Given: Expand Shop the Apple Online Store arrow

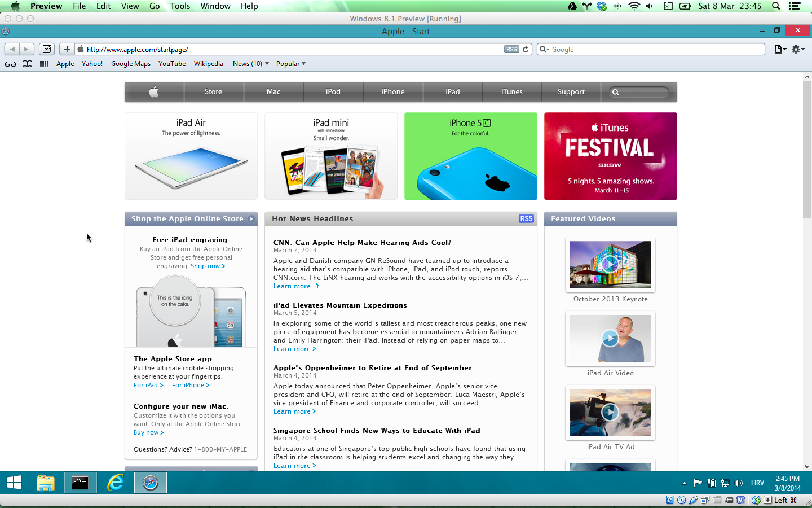Looking at the screenshot, I should pyautogui.click(x=251, y=219).
